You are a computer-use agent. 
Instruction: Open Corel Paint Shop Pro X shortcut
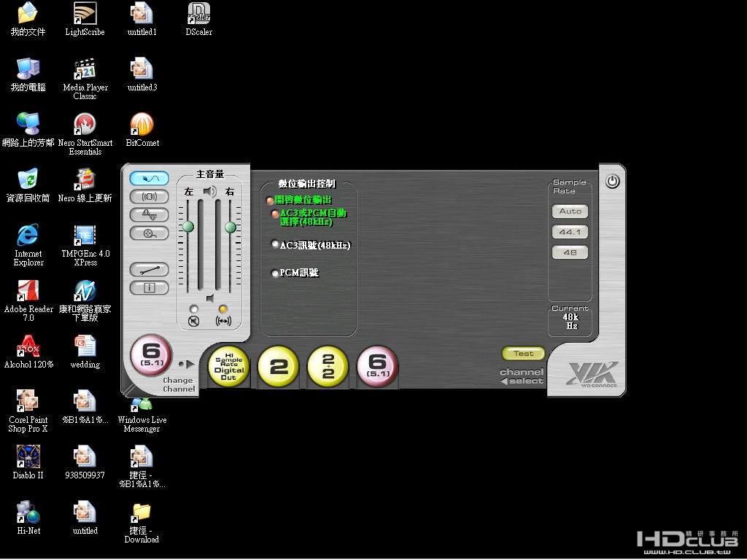tap(28, 411)
